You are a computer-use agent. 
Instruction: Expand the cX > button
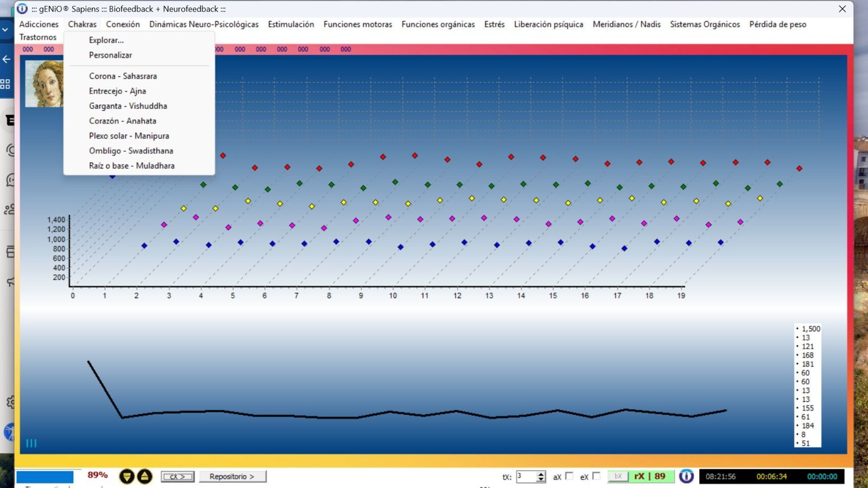tap(177, 477)
